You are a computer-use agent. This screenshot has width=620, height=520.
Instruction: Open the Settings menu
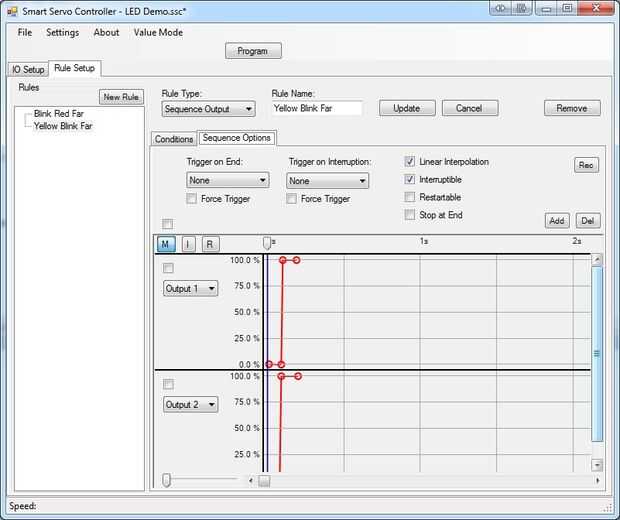[x=62, y=32]
